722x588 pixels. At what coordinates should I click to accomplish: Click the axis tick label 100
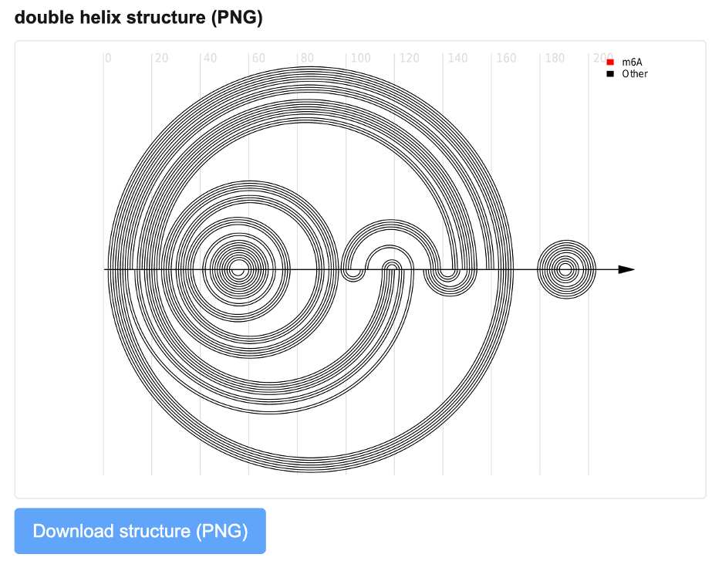[x=359, y=59]
